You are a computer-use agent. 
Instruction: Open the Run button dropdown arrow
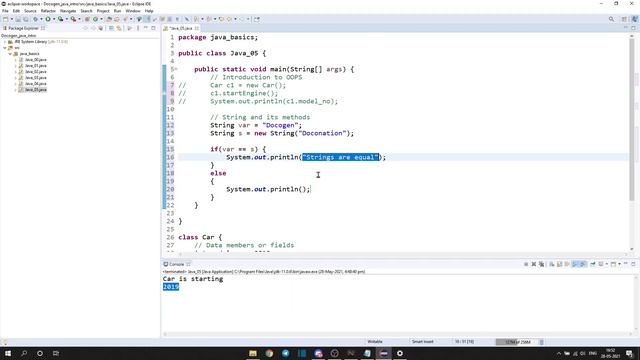click(53, 19)
